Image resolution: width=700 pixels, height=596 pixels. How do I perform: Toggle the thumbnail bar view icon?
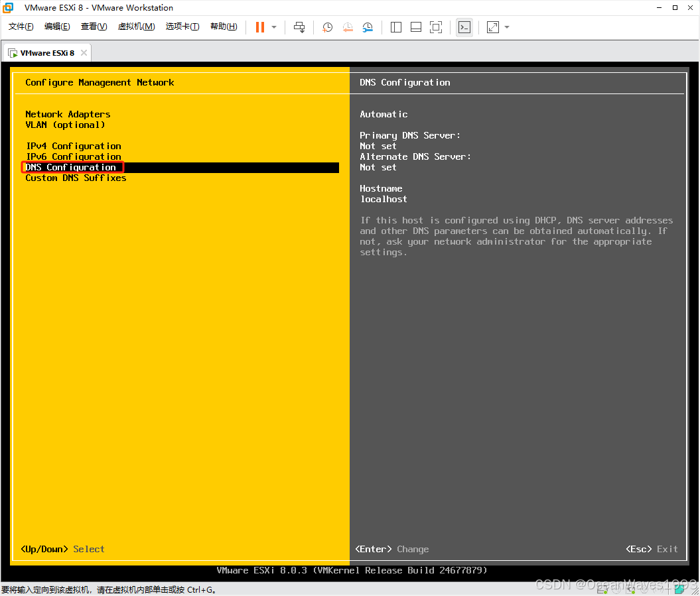pos(415,27)
